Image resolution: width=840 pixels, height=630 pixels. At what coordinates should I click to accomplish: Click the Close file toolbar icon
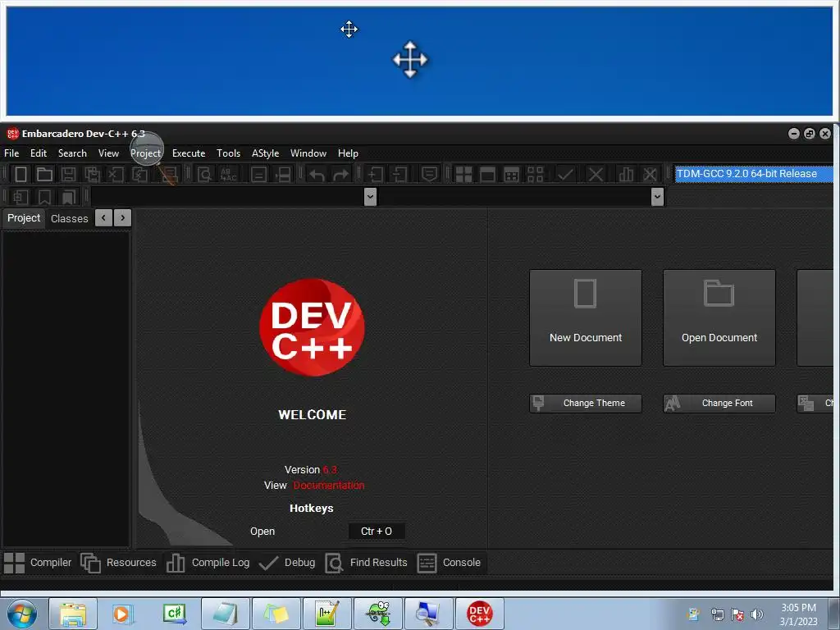tap(116, 174)
